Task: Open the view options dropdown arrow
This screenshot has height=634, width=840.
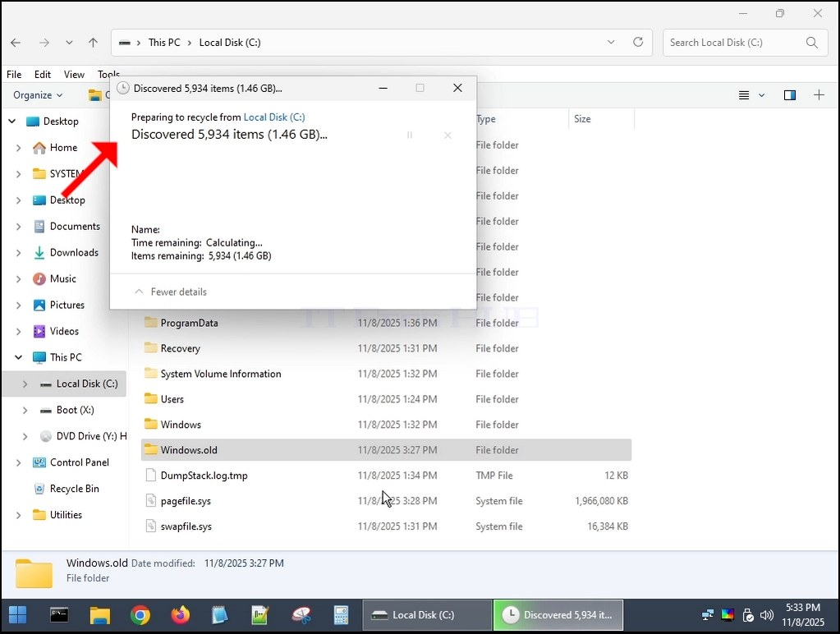Action: 761,95
